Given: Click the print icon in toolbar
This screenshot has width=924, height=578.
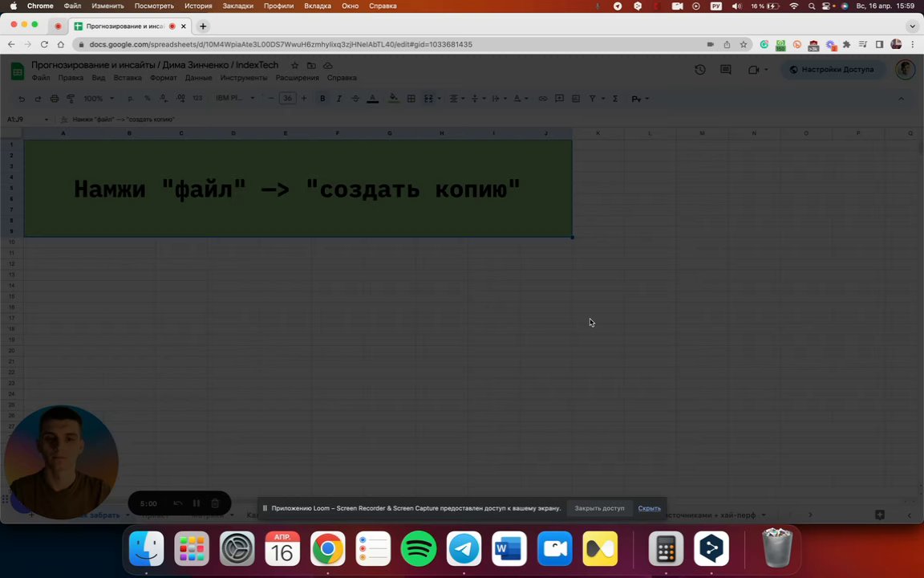Looking at the screenshot, I should 55,99.
